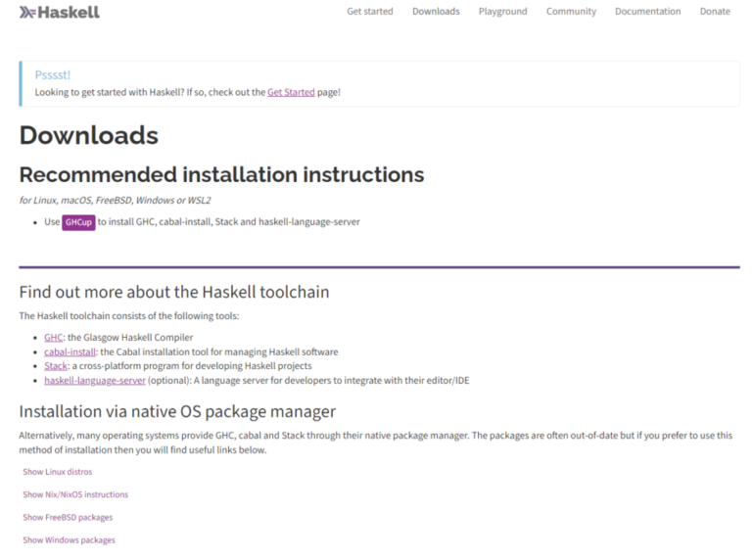Click the purple GHCup button
752x560 pixels.
tap(78, 222)
